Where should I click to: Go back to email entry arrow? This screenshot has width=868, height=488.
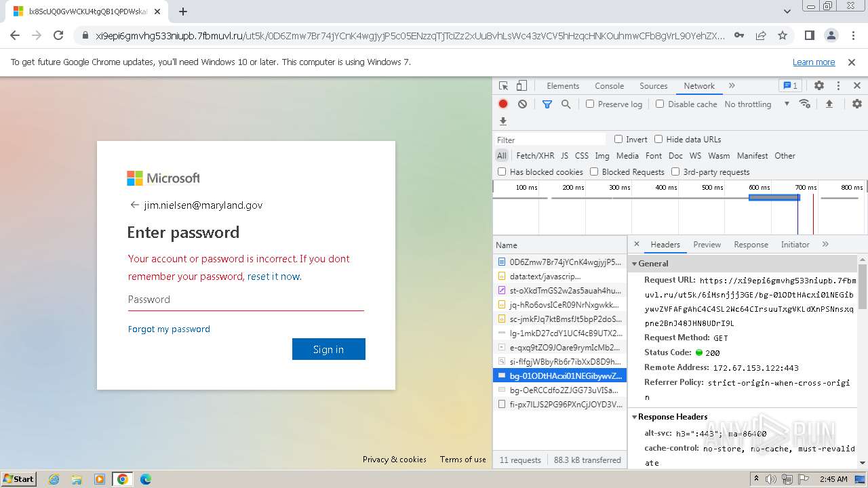pyautogui.click(x=134, y=205)
